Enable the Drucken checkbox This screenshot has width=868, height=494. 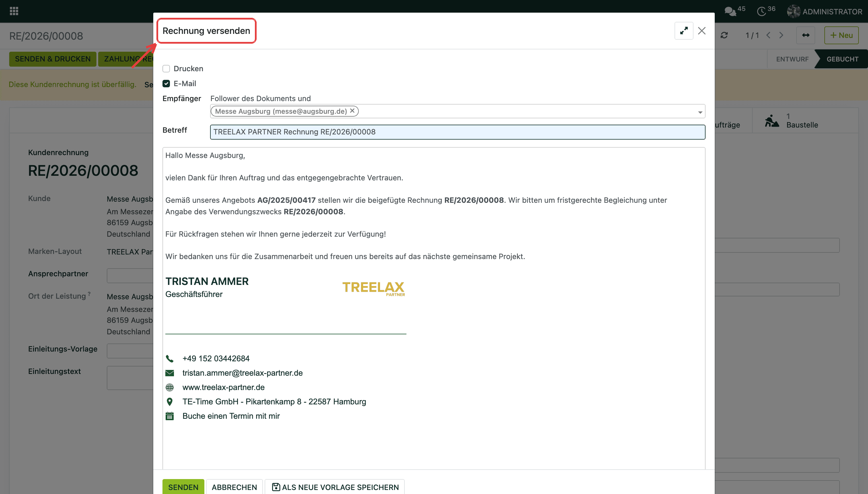pyautogui.click(x=166, y=69)
